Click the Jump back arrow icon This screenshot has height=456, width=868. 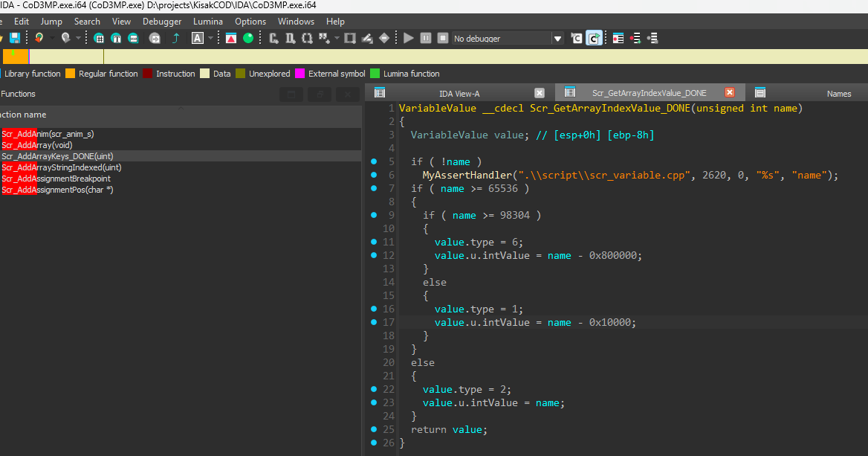(x=39, y=38)
